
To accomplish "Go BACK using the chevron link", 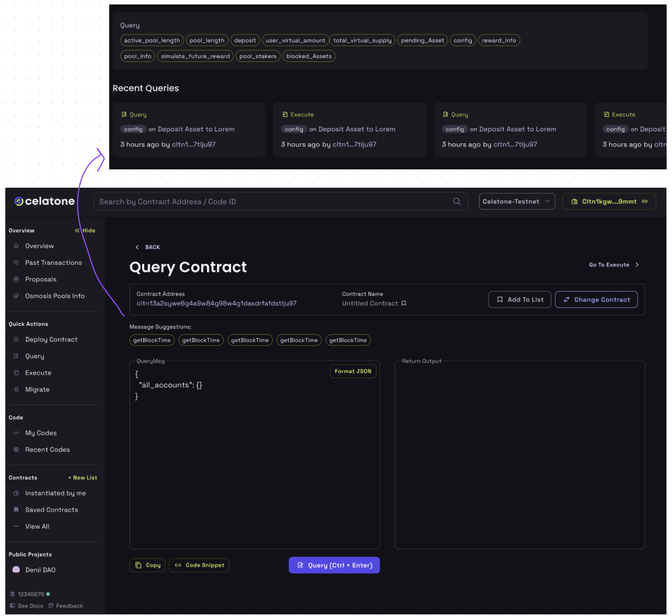I will point(147,247).
